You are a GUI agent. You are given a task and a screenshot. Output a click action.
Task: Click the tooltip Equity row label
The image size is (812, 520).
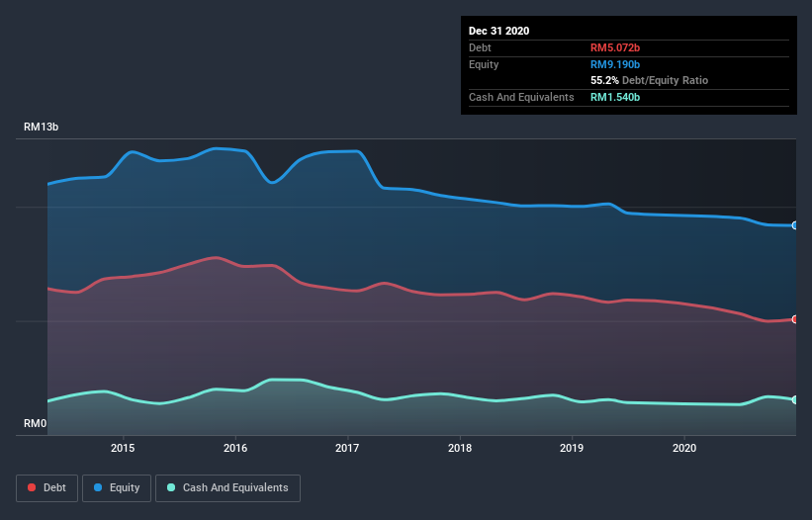click(484, 64)
